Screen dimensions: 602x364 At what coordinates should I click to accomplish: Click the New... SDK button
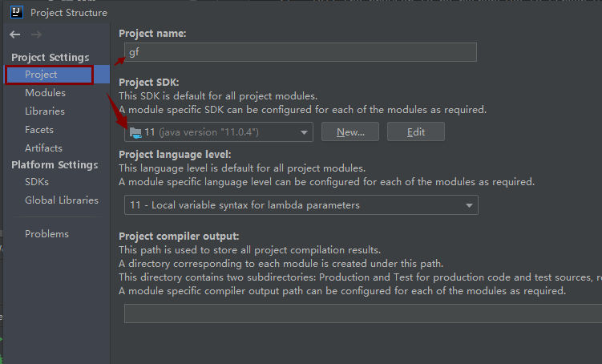[350, 132]
